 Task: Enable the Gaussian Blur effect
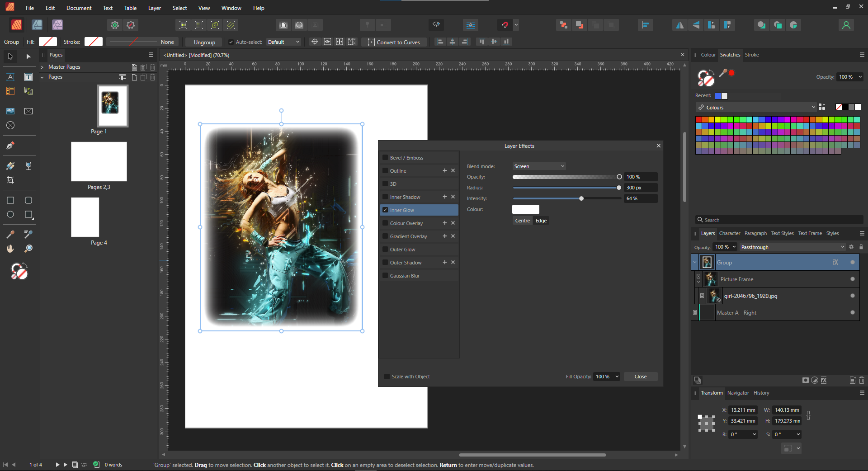(385, 275)
